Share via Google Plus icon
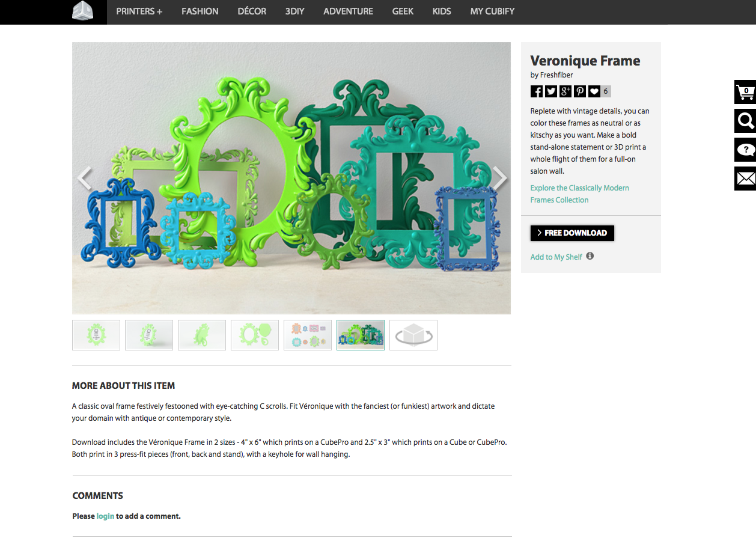This screenshot has height=541, width=756. coord(565,91)
